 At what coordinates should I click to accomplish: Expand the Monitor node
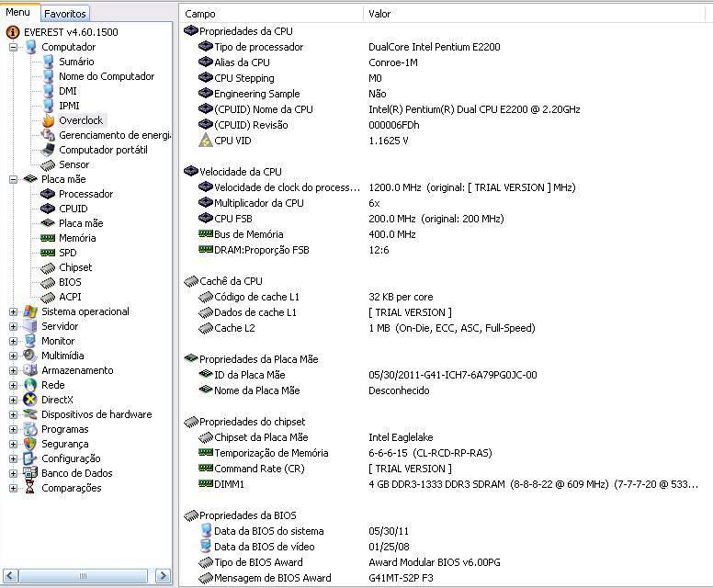[13, 341]
